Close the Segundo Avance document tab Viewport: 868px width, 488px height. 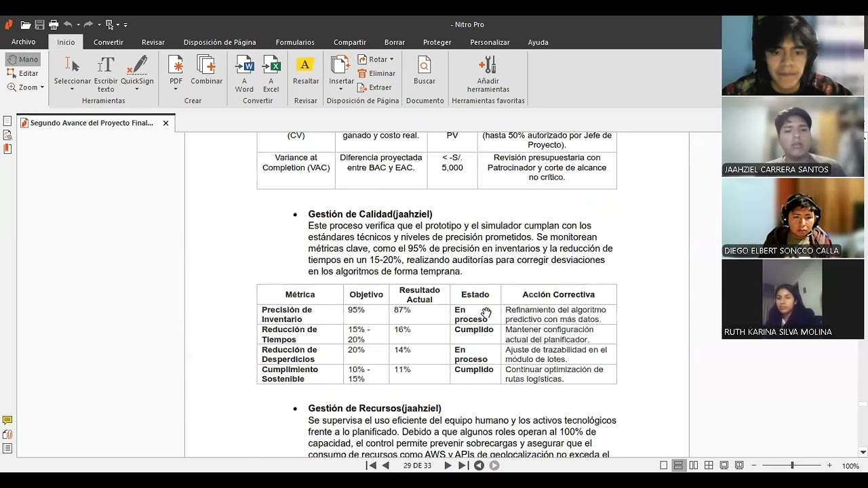click(x=165, y=123)
